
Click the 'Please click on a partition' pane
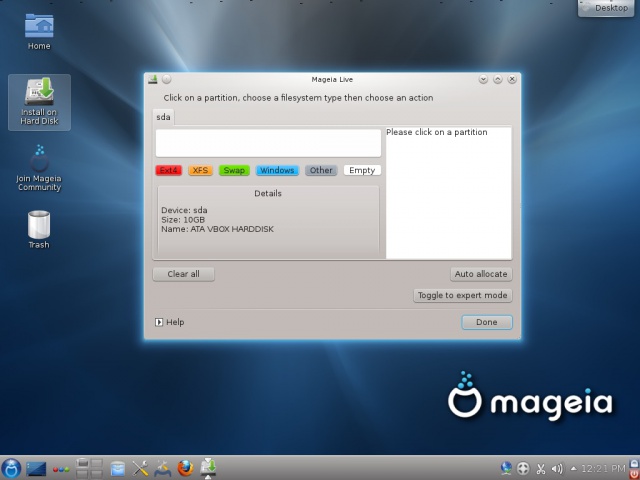(x=448, y=193)
